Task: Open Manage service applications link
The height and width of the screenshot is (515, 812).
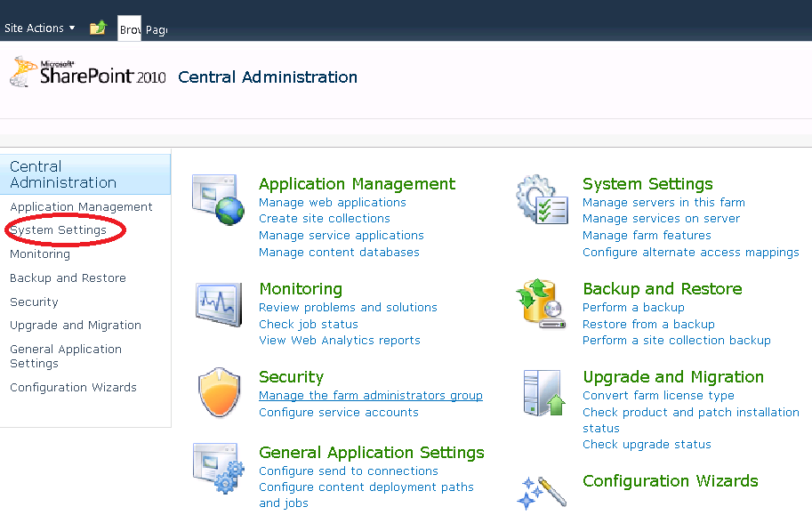Action: click(342, 235)
